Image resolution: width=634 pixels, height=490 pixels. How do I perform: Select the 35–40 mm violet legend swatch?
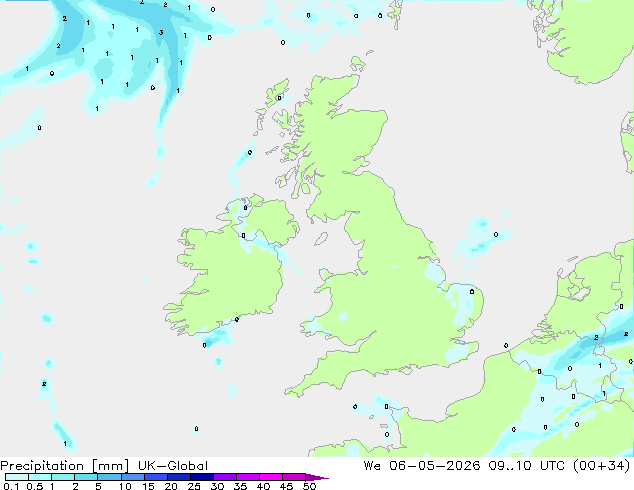(248, 477)
